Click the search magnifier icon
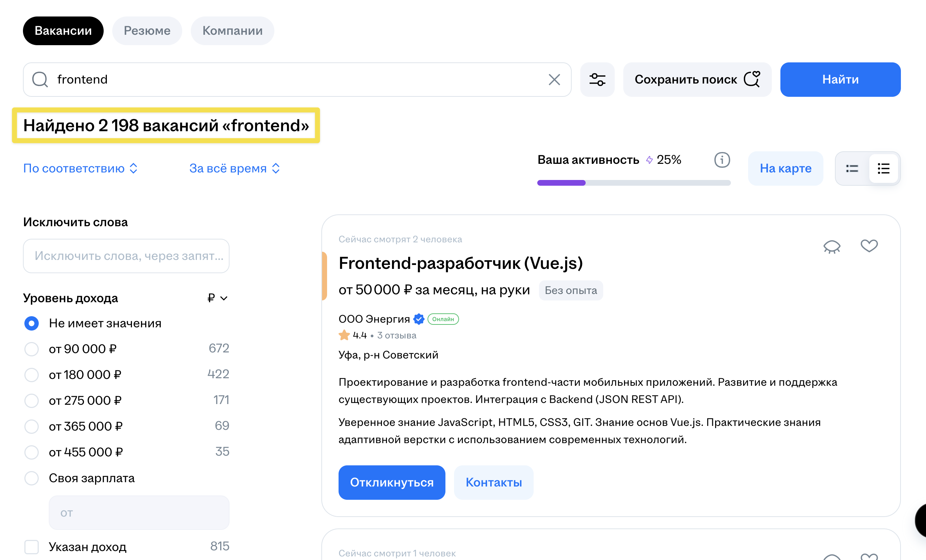 tap(40, 79)
